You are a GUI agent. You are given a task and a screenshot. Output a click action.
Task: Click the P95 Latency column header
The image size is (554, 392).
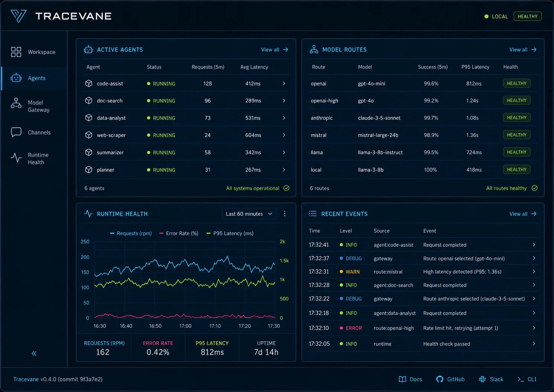[x=475, y=67]
